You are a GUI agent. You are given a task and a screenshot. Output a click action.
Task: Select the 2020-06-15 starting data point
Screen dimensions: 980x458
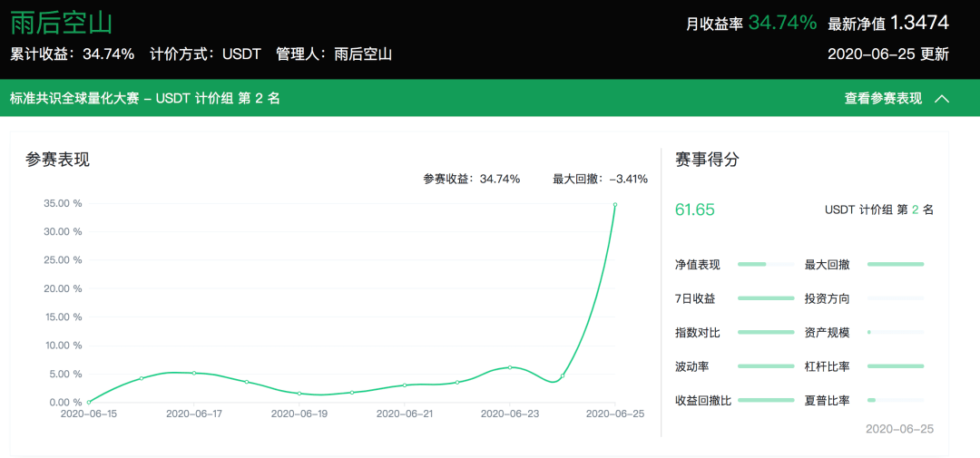coord(89,403)
